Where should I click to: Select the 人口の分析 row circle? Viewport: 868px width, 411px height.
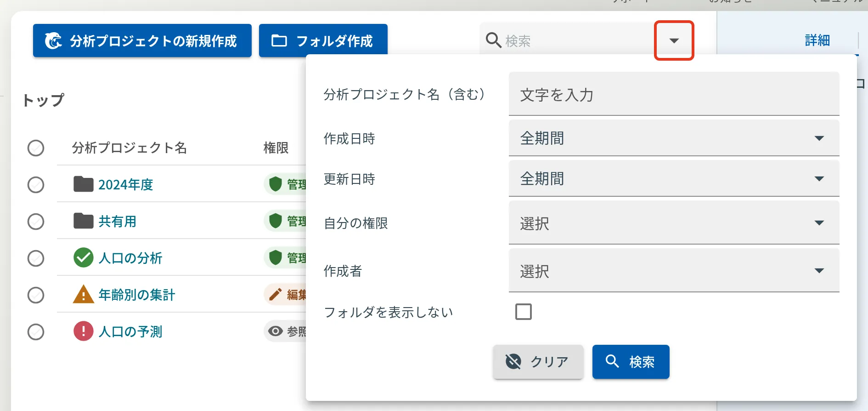coord(36,258)
